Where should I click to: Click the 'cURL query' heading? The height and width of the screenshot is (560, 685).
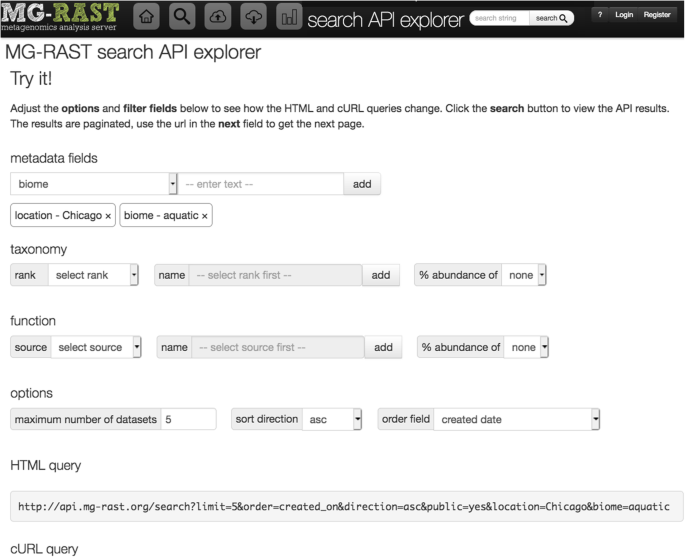(44, 549)
